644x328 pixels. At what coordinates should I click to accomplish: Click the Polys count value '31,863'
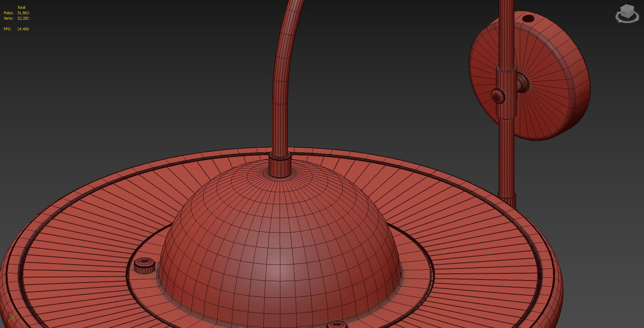tap(23, 13)
